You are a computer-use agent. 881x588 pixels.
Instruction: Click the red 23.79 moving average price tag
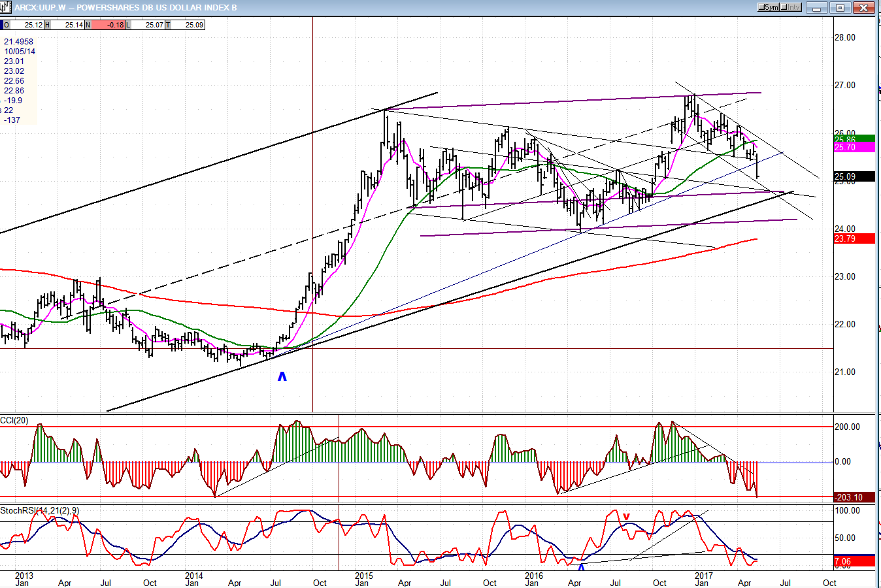pos(854,238)
